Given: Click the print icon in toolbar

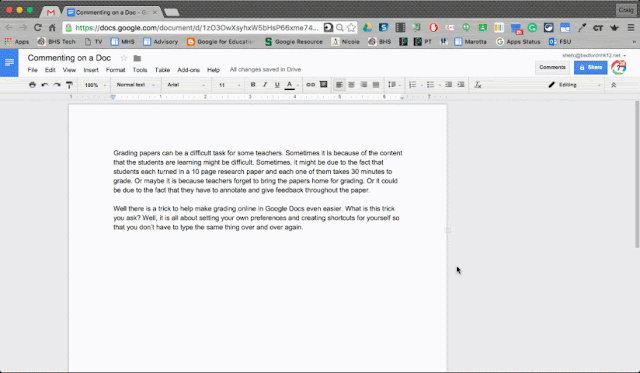Looking at the screenshot, I should (x=32, y=84).
